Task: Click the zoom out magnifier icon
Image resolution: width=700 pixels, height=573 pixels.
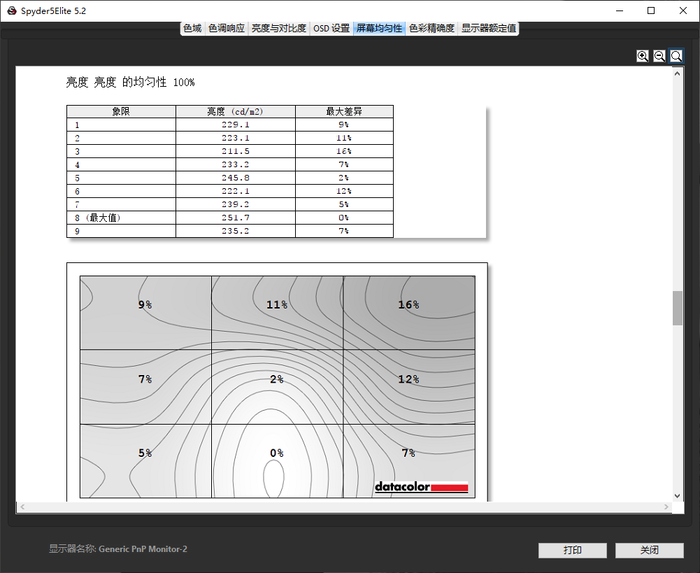Action: [660, 56]
